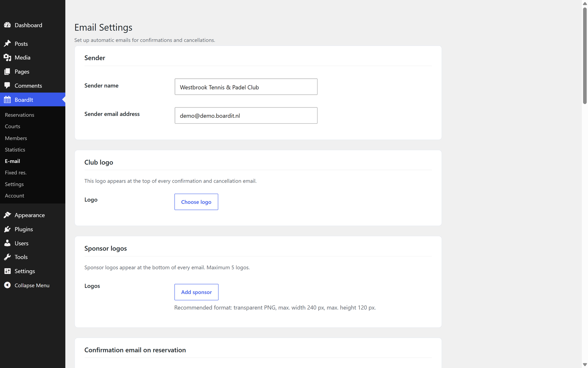
Task: Select the E-mail submenu item
Action: 12,161
